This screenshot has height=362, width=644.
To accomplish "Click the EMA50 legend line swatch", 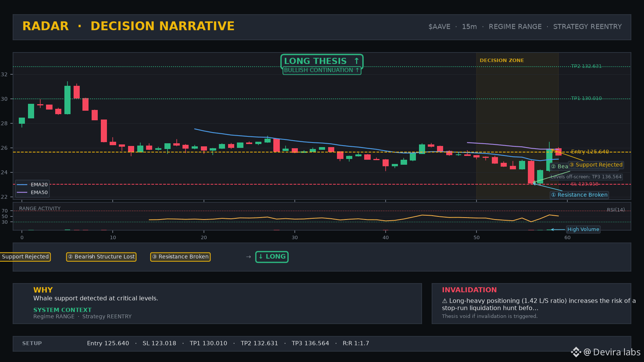I will (22, 192).
